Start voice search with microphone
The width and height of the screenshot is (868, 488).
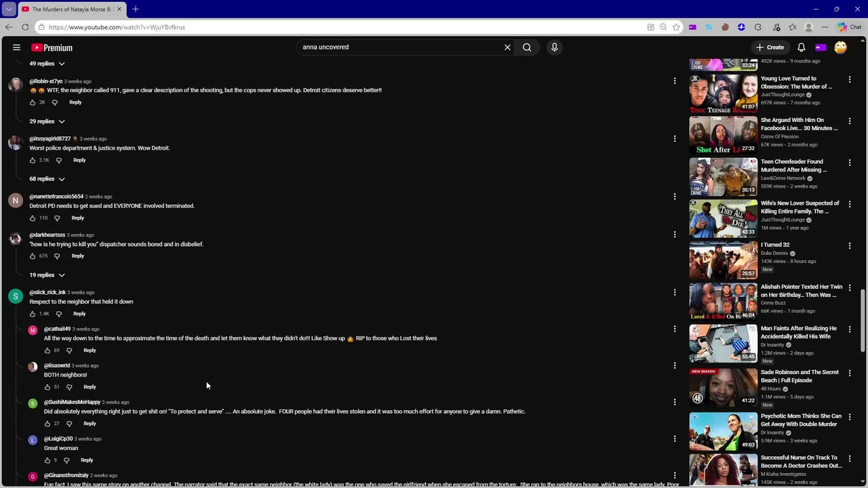click(554, 47)
